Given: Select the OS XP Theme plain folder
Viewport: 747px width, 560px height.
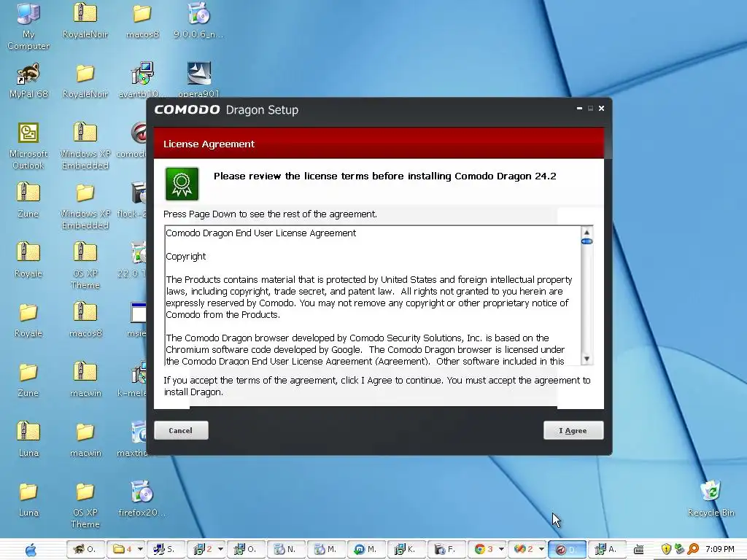Looking at the screenshot, I should click(x=85, y=505).
